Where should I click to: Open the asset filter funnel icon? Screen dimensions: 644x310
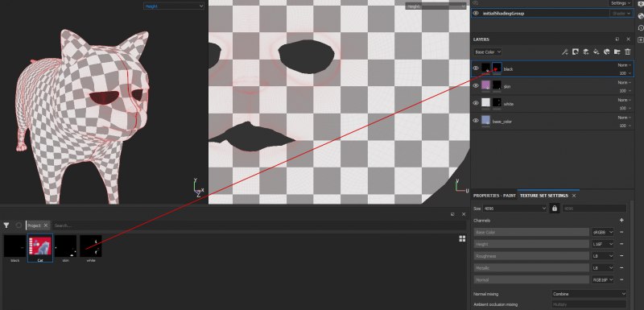click(6, 225)
